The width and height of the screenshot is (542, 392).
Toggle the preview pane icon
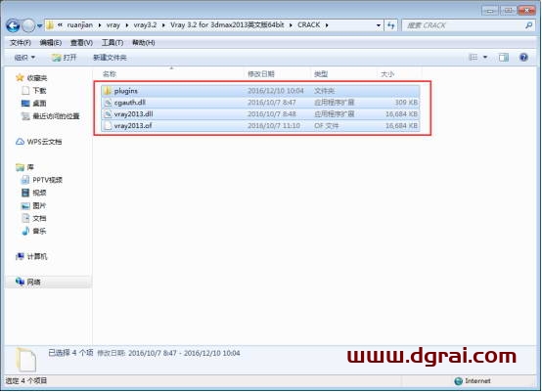pos(504,58)
